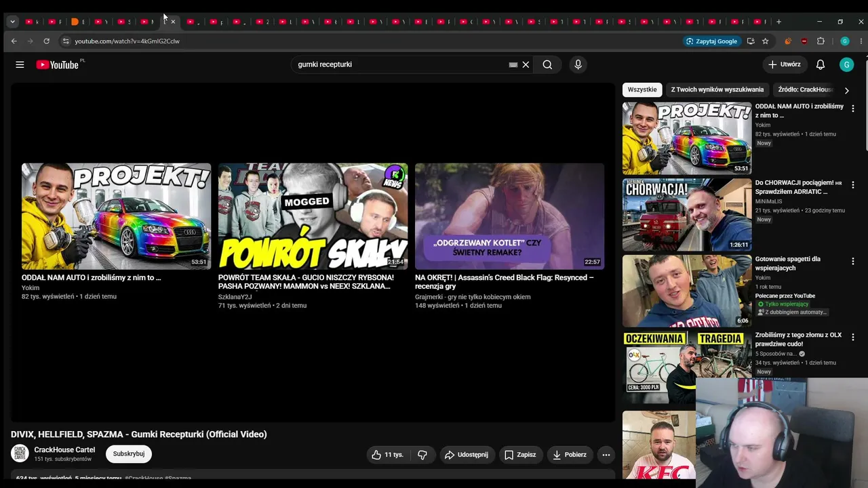This screenshot has height=488, width=868.
Task: Open endscreen title NA OKRĘT! Assassin's Creed
Action: pos(504,282)
